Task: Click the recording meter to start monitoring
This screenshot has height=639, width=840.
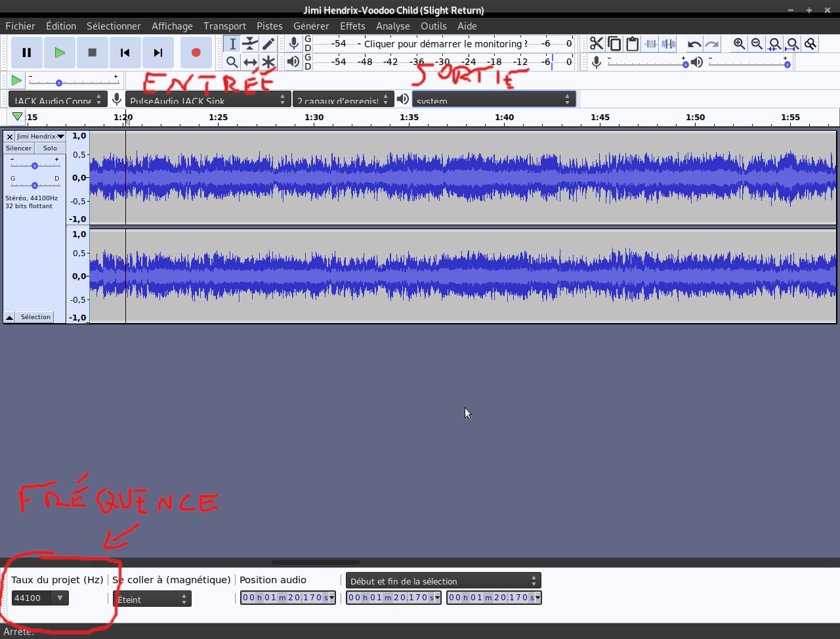Action: click(x=443, y=44)
